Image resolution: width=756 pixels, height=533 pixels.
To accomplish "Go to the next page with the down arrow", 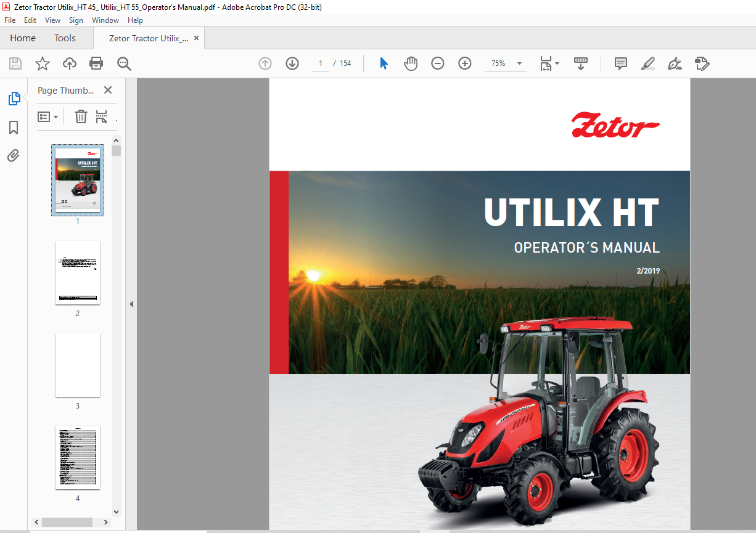I will click(292, 63).
